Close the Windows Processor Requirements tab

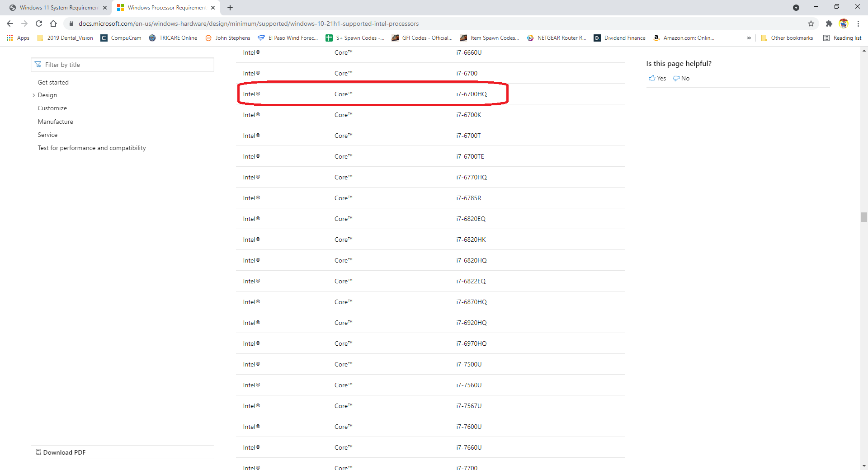tap(213, 8)
